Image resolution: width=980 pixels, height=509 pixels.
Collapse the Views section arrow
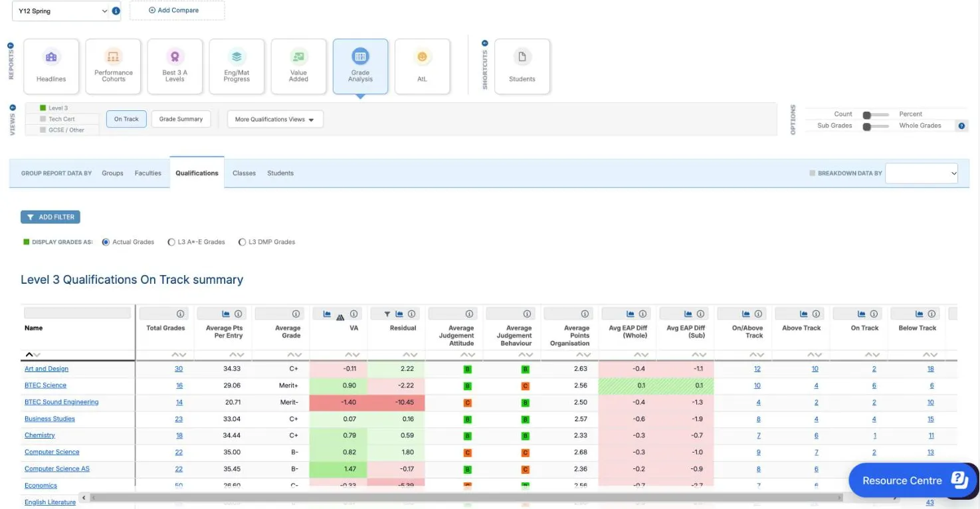coord(13,107)
